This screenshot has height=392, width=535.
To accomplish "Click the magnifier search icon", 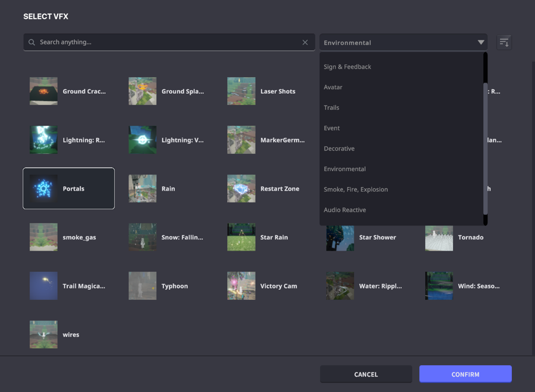I will [32, 42].
